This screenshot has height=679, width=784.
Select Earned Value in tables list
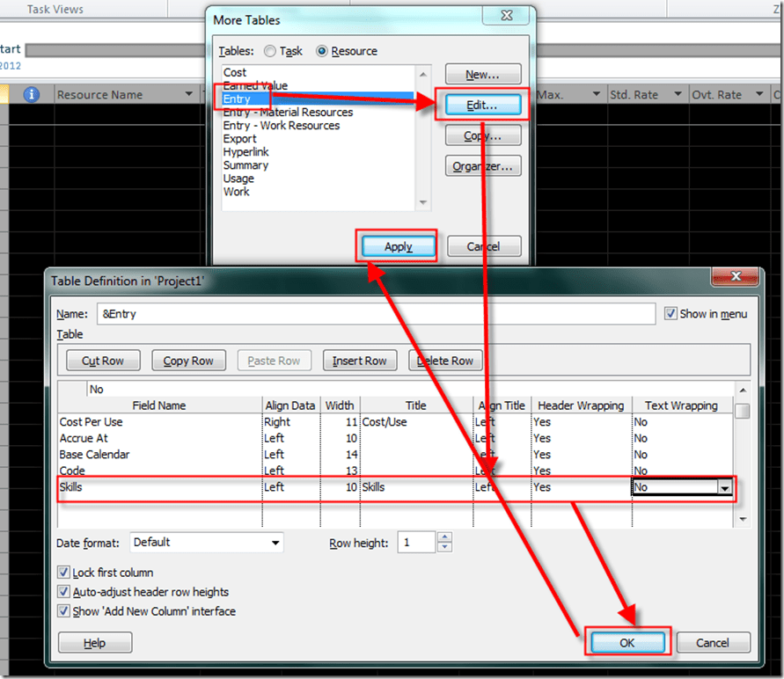[255, 85]
